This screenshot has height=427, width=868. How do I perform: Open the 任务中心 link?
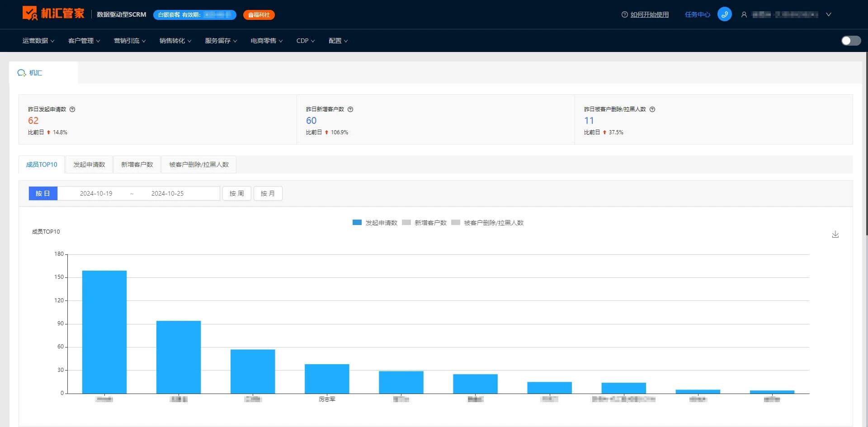coord(697,14)
